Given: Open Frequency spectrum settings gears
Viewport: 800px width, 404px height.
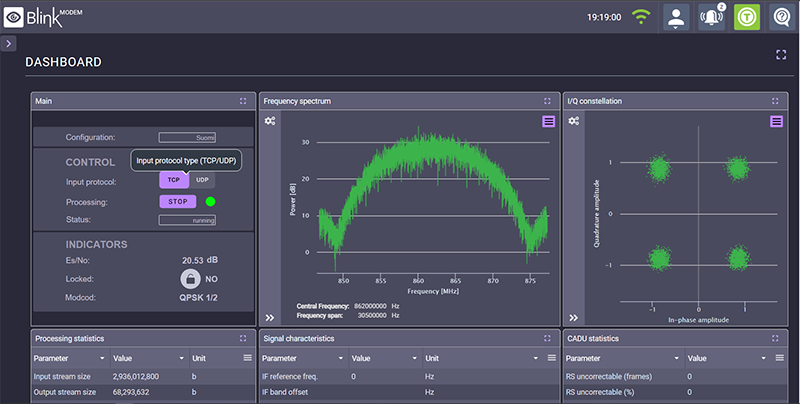Looking at the screenshot, I should [x=270, y=121].
